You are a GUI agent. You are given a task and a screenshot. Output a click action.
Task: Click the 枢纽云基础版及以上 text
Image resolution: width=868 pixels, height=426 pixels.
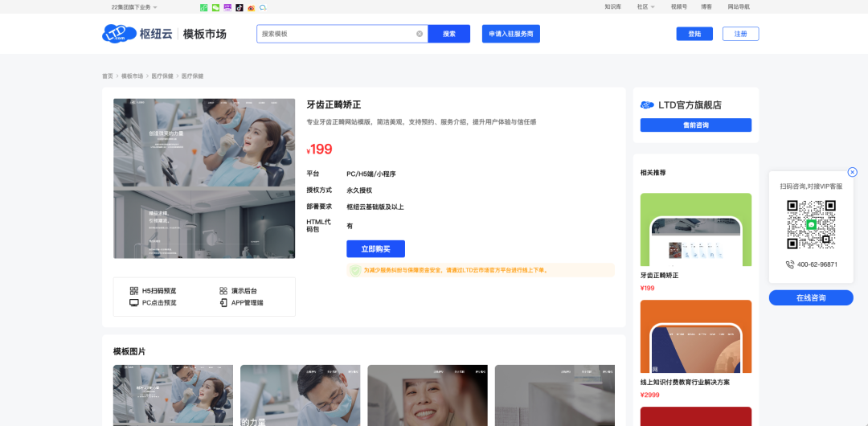tap(375, 207)
